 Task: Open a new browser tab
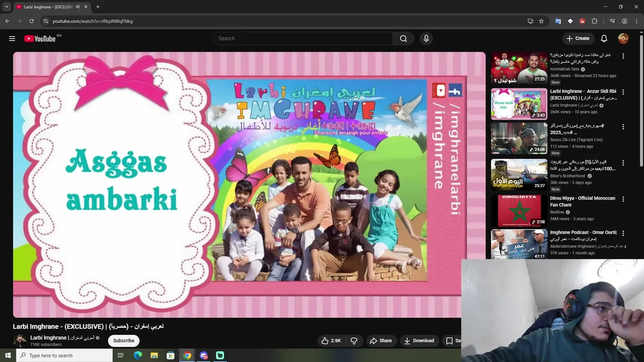(x=98, y=7)
